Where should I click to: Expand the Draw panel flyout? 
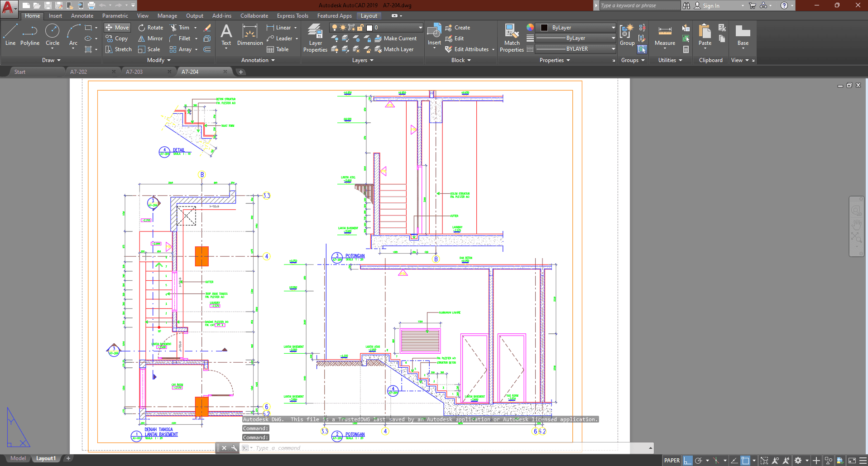click(51, 60)
